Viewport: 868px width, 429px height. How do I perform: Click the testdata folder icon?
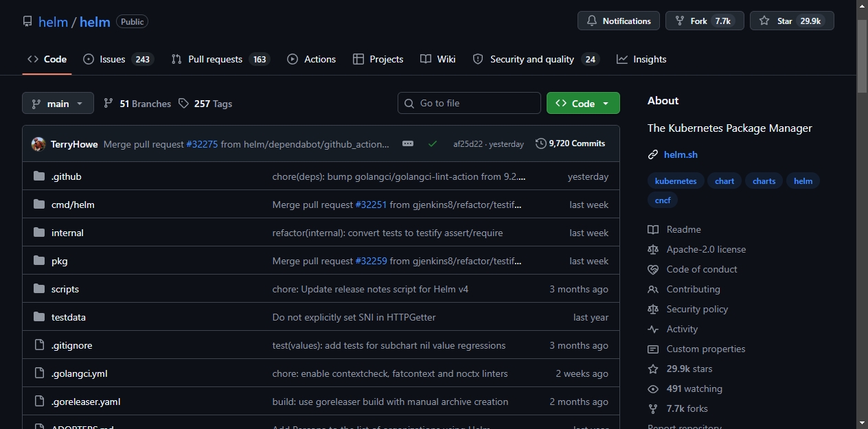point(39,317)
